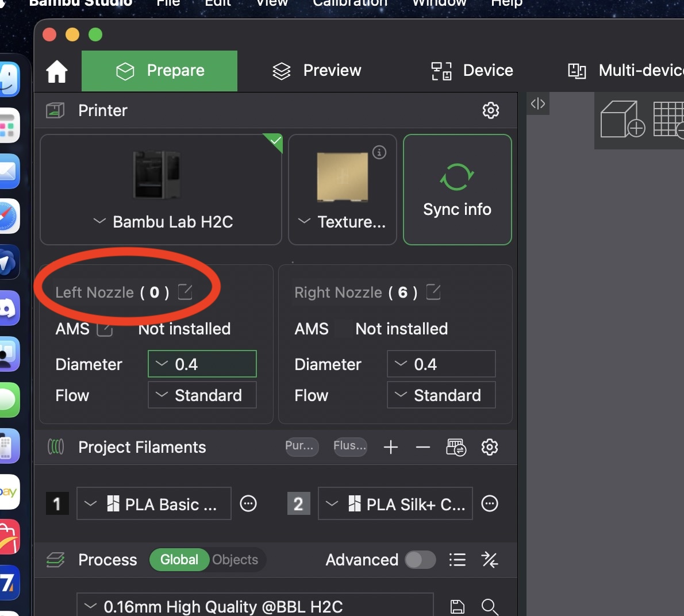
Task: Click the Add cube object icon
Action: point(622,119)
